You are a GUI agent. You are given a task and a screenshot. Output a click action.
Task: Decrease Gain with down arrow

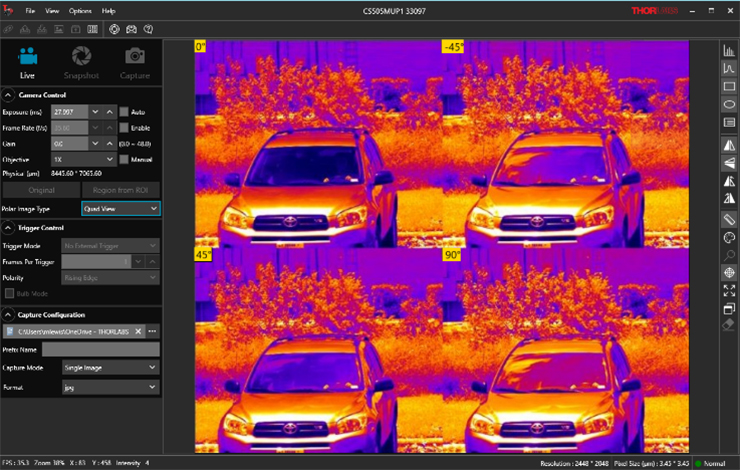click(x=95, y=143)
